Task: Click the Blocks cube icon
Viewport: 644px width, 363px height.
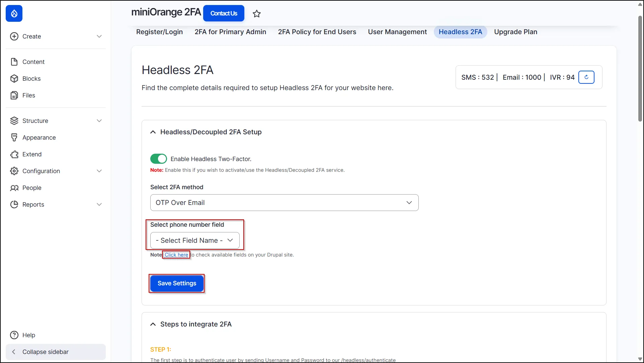Action: (x=14, y=78)
